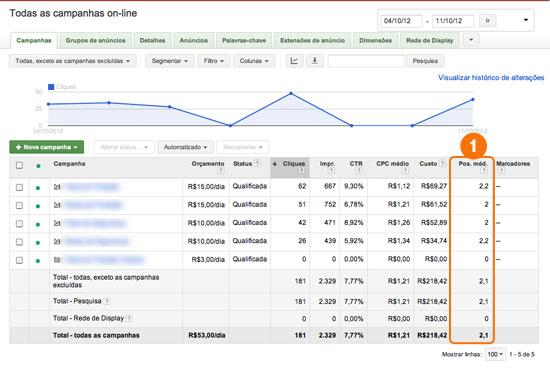Screen dimensions: 550x368
Task: Click campaign type icon in 51-clicks row
Action: click(x=57, y=205)
